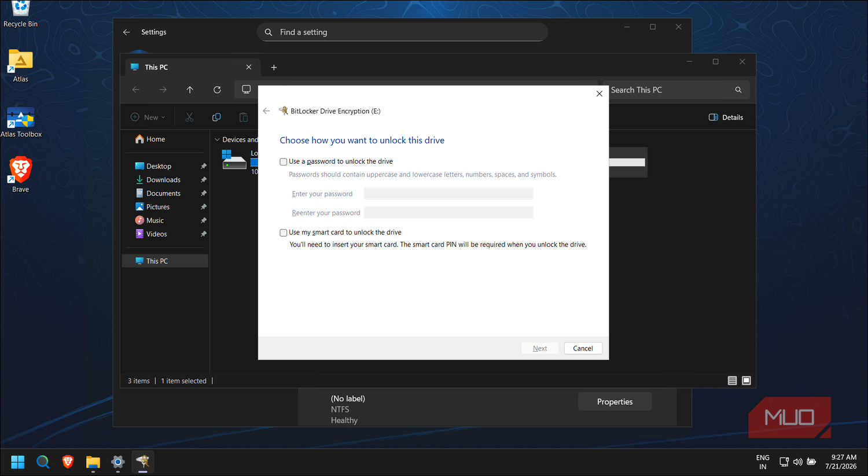868x476 pixels.
Task: Select the Atlas Toolbox desktop shortcut
Action: pyautogui.click(x=21, y=122)
